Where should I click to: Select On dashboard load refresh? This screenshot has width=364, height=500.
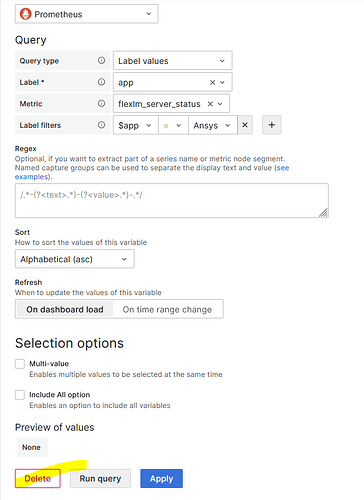tap(65, 309)
